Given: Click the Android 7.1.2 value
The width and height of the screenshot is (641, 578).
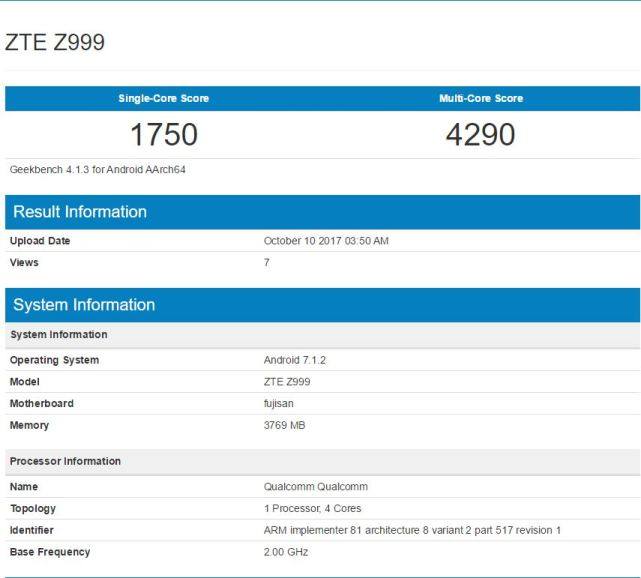Looking at the screenshot, I should pos(295,360).
